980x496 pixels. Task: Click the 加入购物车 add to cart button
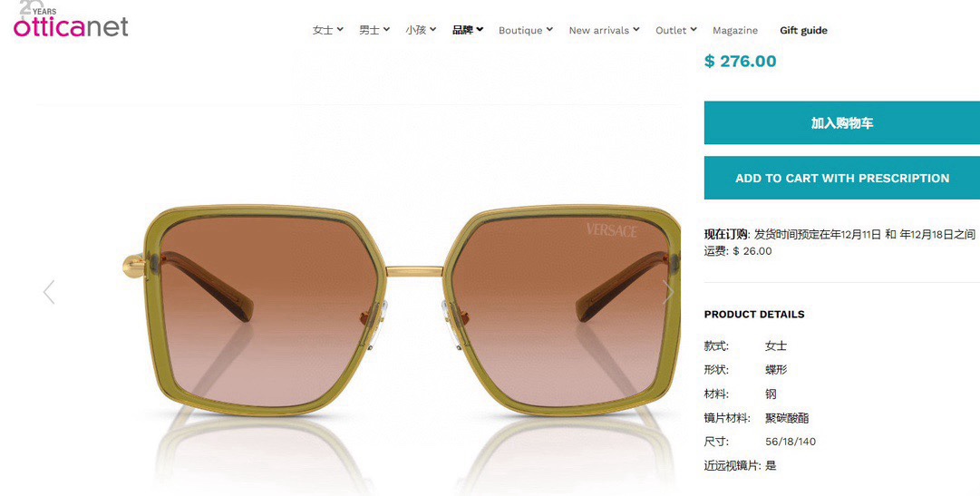842,122
